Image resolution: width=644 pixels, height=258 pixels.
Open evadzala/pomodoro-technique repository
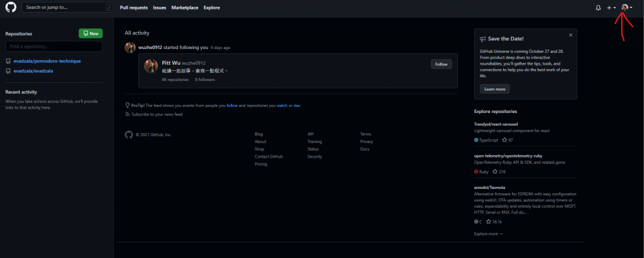[x=47, y=61]
